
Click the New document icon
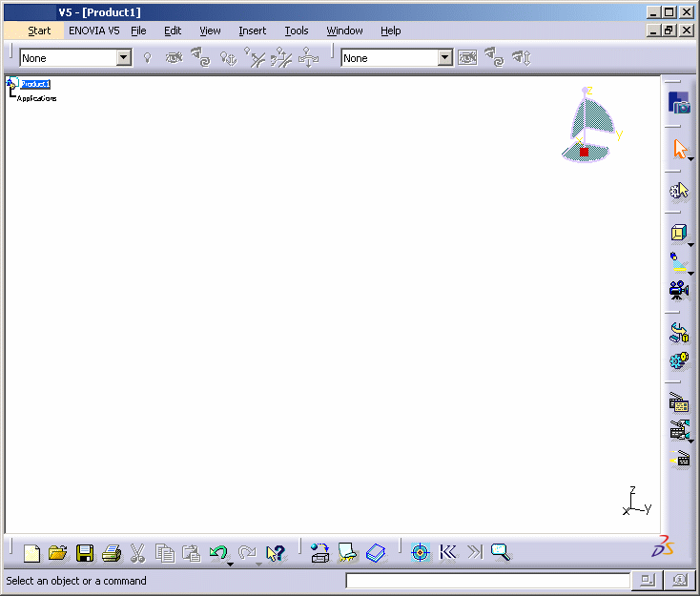pyautogui.click(x=32, y=553)
